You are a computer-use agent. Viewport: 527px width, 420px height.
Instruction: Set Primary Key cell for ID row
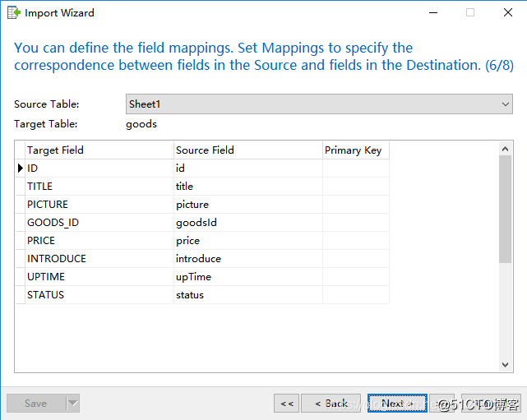point(356,168)
